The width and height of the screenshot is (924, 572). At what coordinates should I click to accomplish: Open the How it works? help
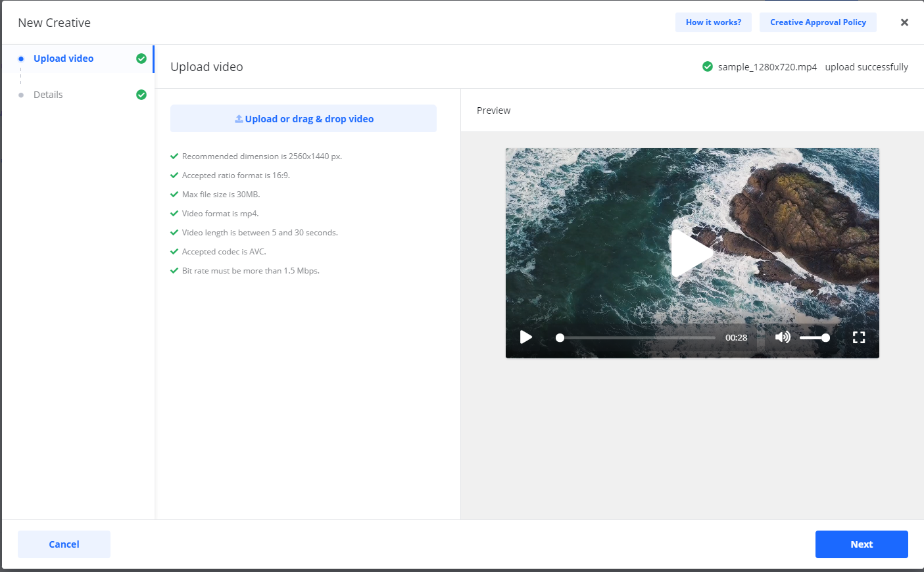pos(713,22)
